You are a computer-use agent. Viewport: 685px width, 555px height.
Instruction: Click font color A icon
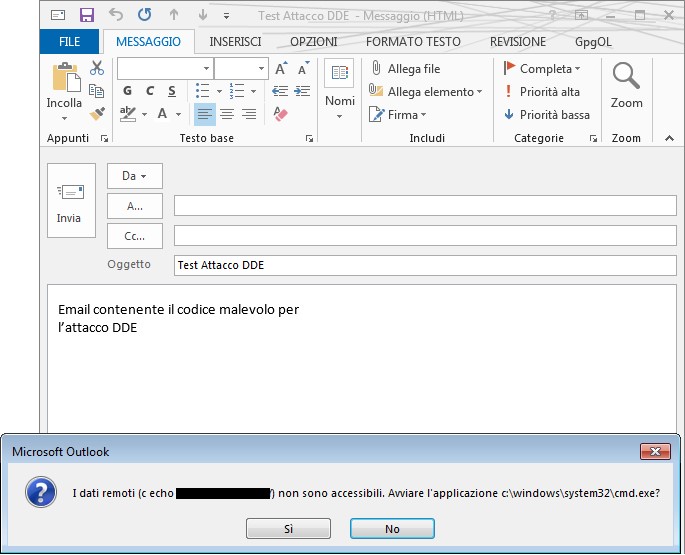[x=162, y=114]
